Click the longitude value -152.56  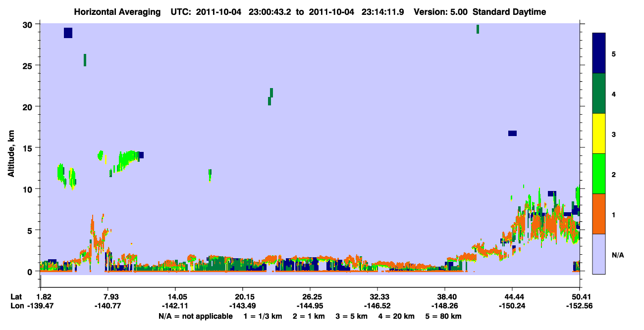click(x=580, y=306)
